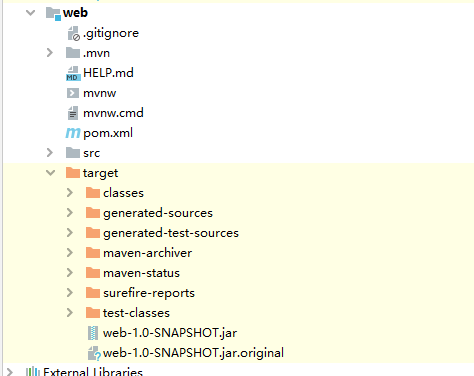This screenshot has width=474, height=376.
Task: Click the External Libraries icon
Action: 33,372
